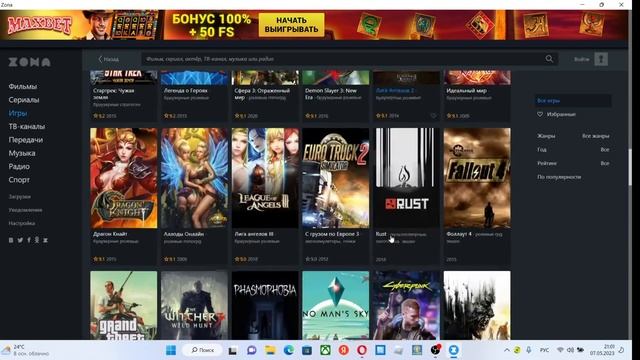The height and width of the screenshot is (360, 640).
Task: Go to the Сериалы section
Action: [x=24, y=100]
